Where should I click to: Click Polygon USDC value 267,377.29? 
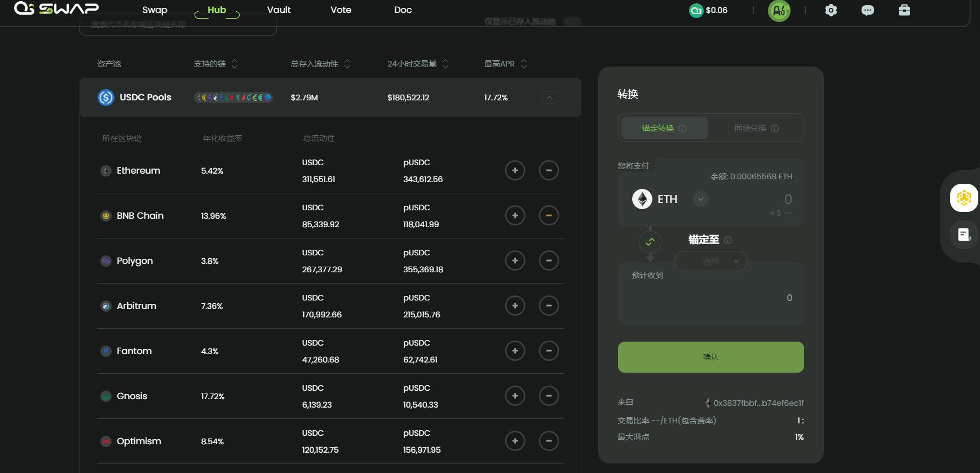pos(322,269)
